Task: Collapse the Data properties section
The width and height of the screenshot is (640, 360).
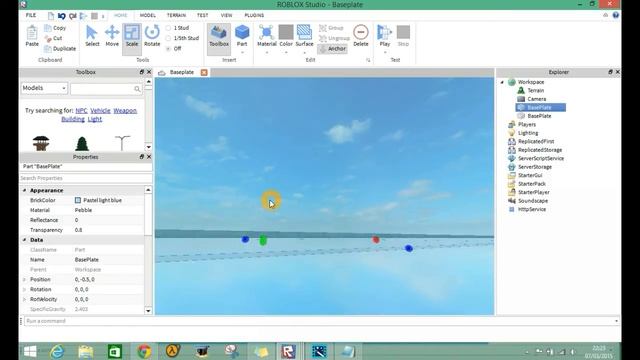Action: 24,240
